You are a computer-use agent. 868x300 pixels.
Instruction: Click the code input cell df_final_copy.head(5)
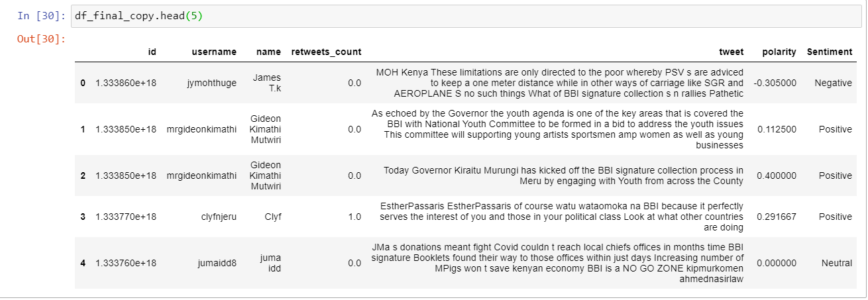(x=464, y=17)
